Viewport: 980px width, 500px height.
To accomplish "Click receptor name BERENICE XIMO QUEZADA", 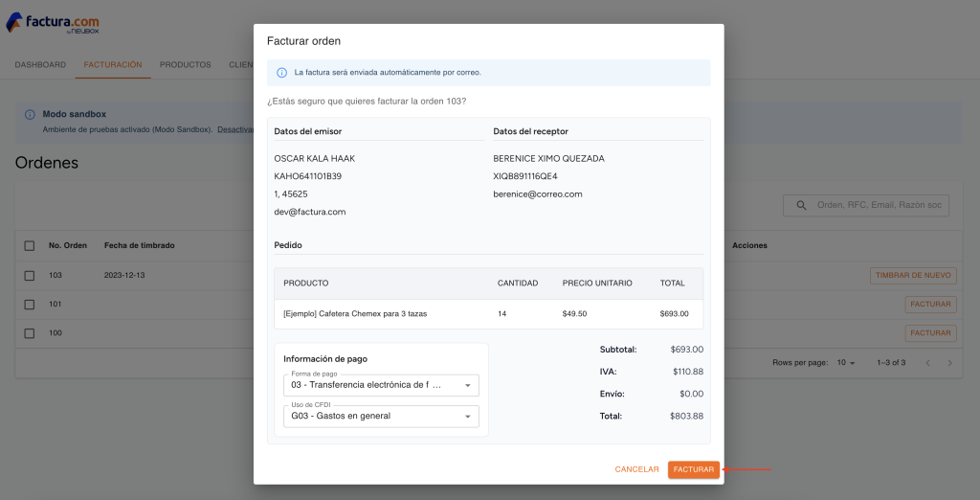I will [548, 159].
